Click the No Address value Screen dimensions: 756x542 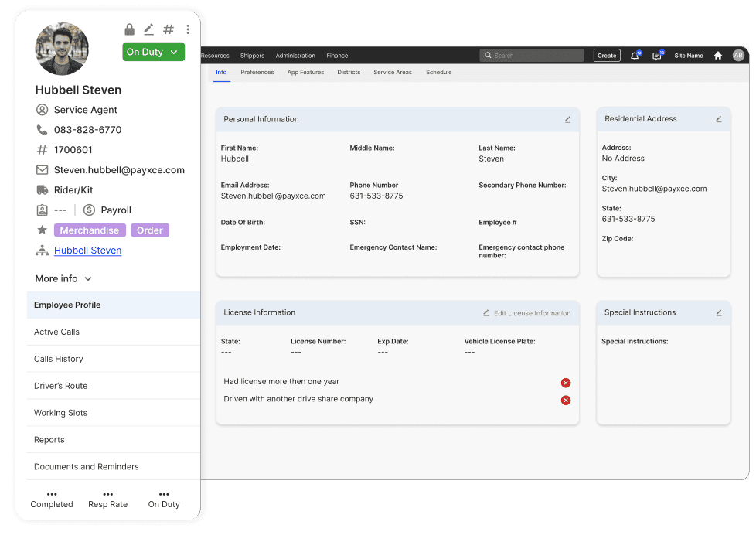623,159
